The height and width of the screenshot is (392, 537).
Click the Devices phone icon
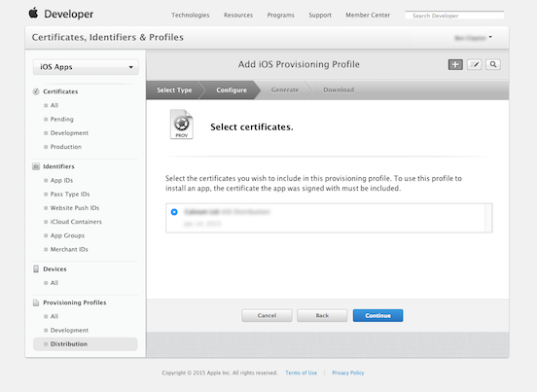pos(36,268)
